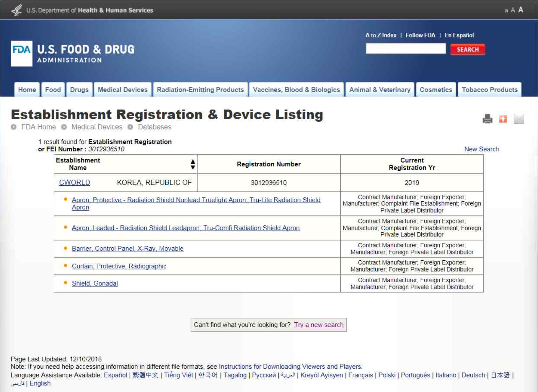The image size is (538, 392).
Task: Click U.S. Food & Drug Administration title
Action: point(86,53)
